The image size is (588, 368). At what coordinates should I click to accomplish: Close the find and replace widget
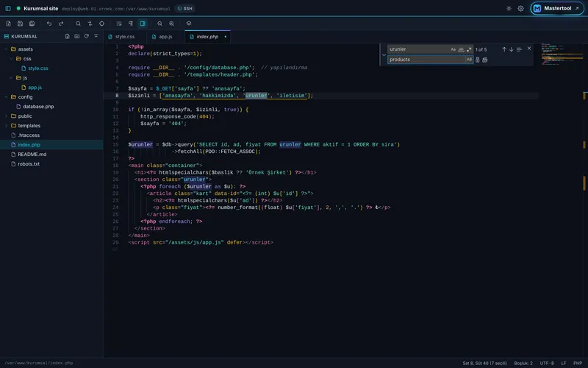pos(529,49)
